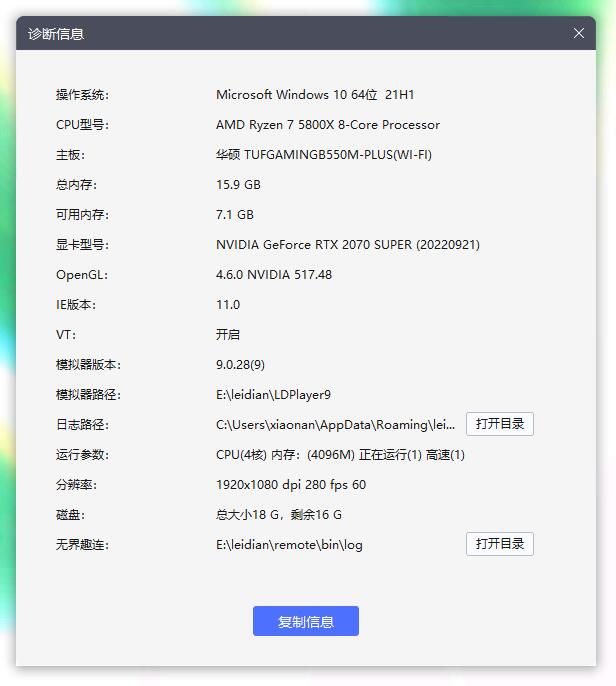Image resolution: width=616 pixels, height=686 pixels.
Task: Close the 诊断信息 dialog
Action: point(579,33)
